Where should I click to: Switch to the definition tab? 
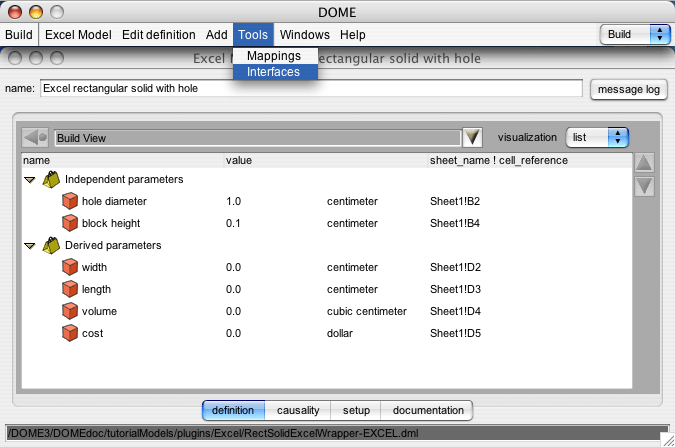click(233, 410)
